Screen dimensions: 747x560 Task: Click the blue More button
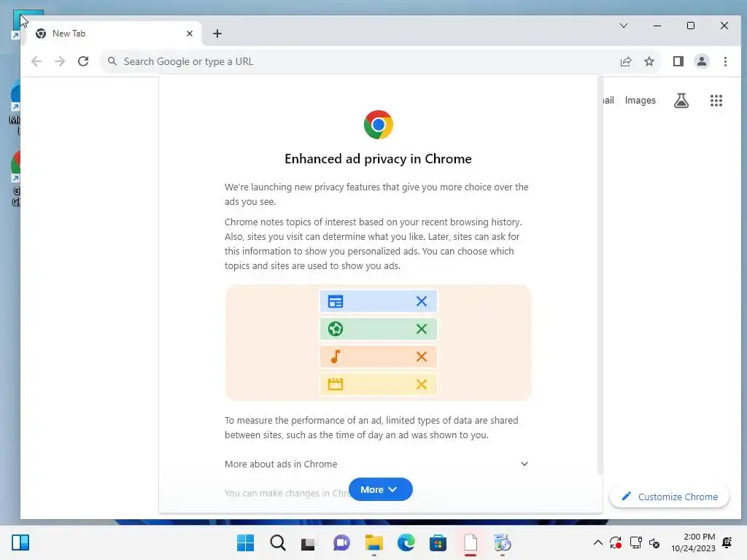(x=380, y=489)
